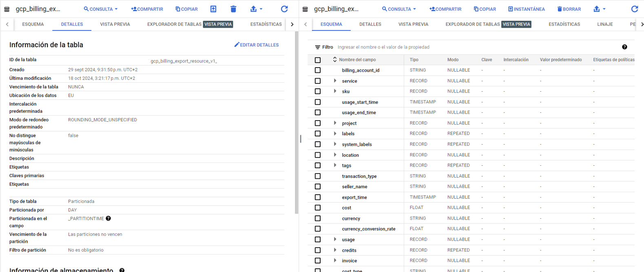Screen dimensions: 644x272
Task: Check the cost field checkbox
Action: point(318,208)
